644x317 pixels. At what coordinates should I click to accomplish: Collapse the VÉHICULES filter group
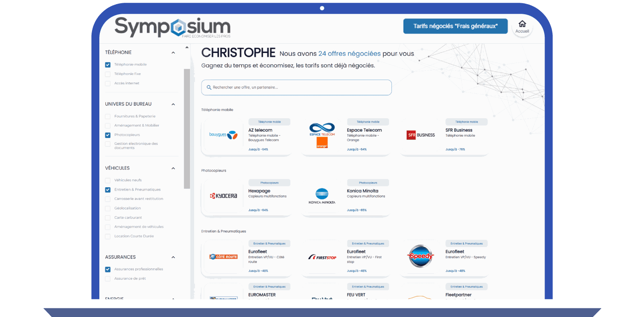[173, 168]
